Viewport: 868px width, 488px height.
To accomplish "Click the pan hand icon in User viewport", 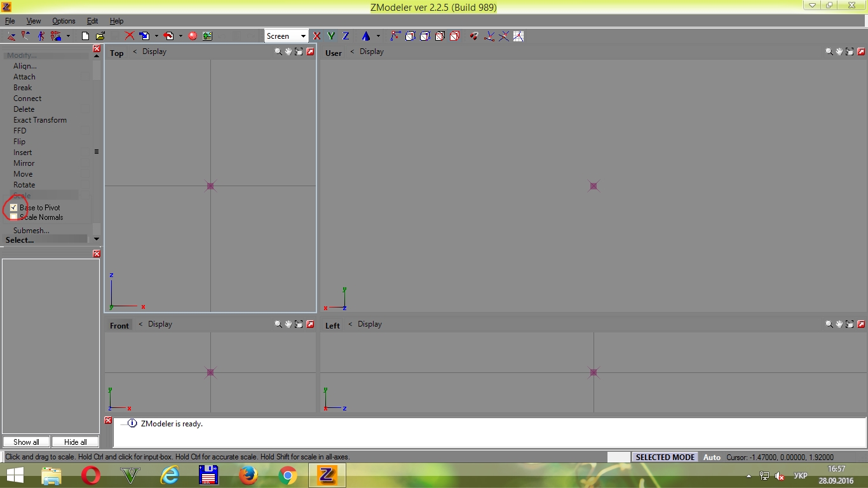I will click(x=839, y=51).
